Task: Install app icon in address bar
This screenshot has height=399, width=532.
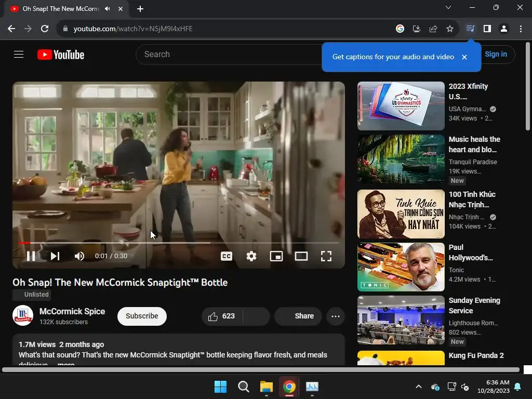Action: coord(416,29)
